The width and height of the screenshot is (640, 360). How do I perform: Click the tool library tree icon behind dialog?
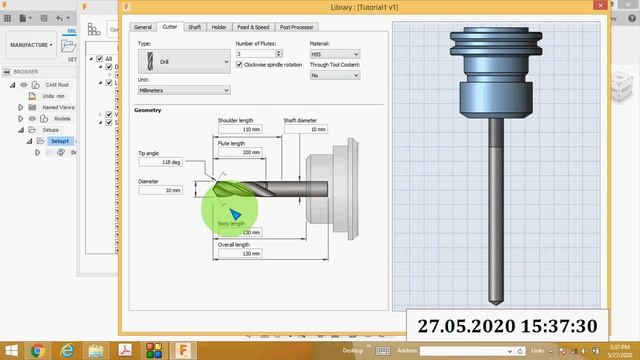93,29
